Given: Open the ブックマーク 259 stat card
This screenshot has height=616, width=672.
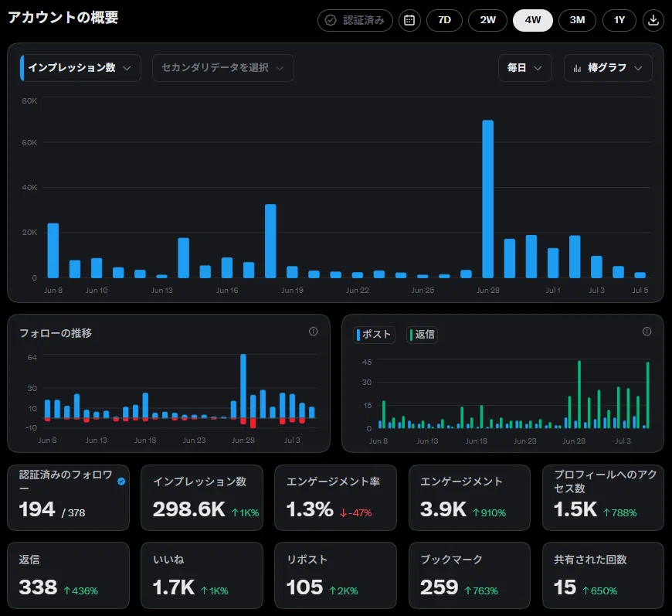Looking at the screenshot, I should tap(470, 575).
